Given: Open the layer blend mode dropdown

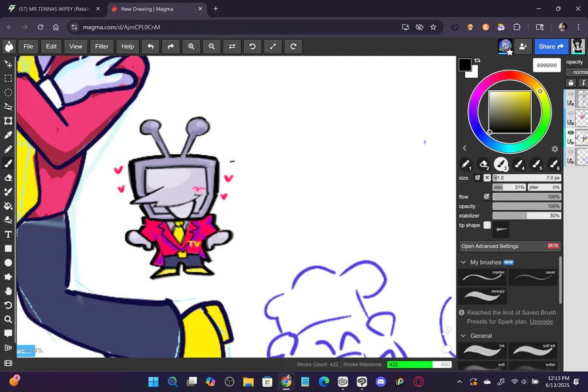Looking at the screenshot, I should [577, 72].
